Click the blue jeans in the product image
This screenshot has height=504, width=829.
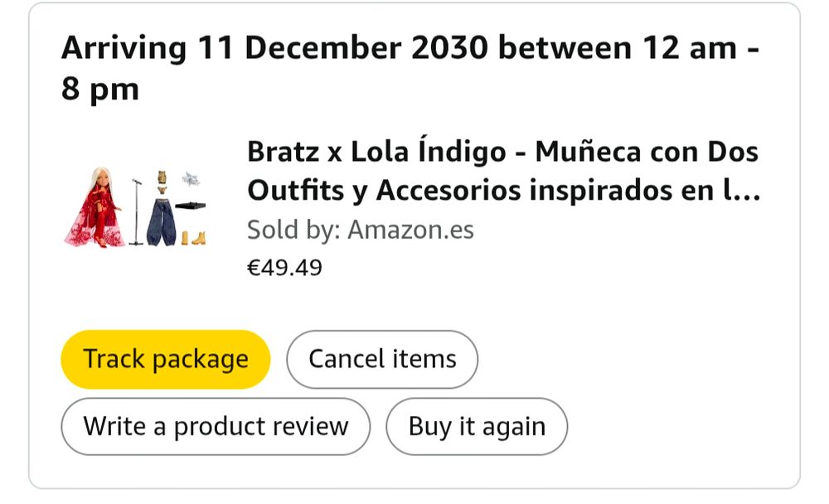(162, 222)
